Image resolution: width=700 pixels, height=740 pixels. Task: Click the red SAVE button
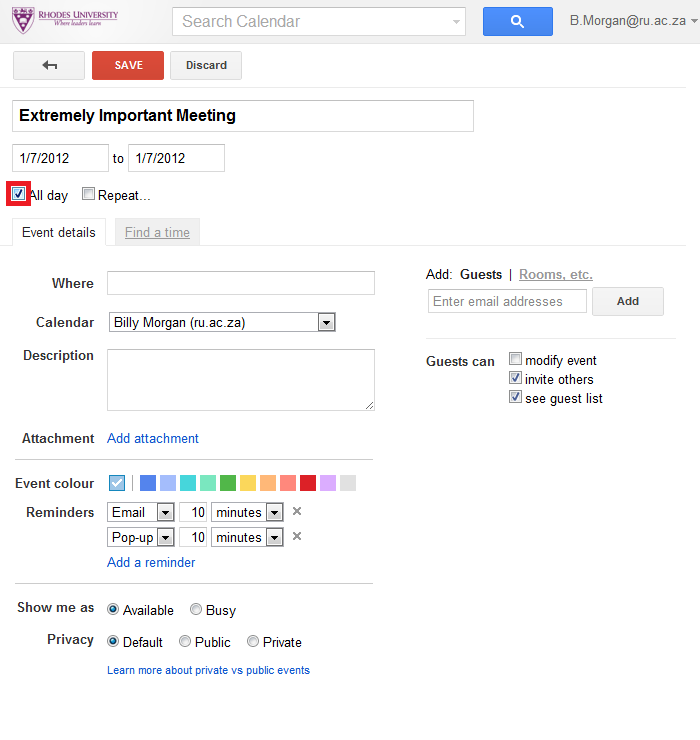128,65
